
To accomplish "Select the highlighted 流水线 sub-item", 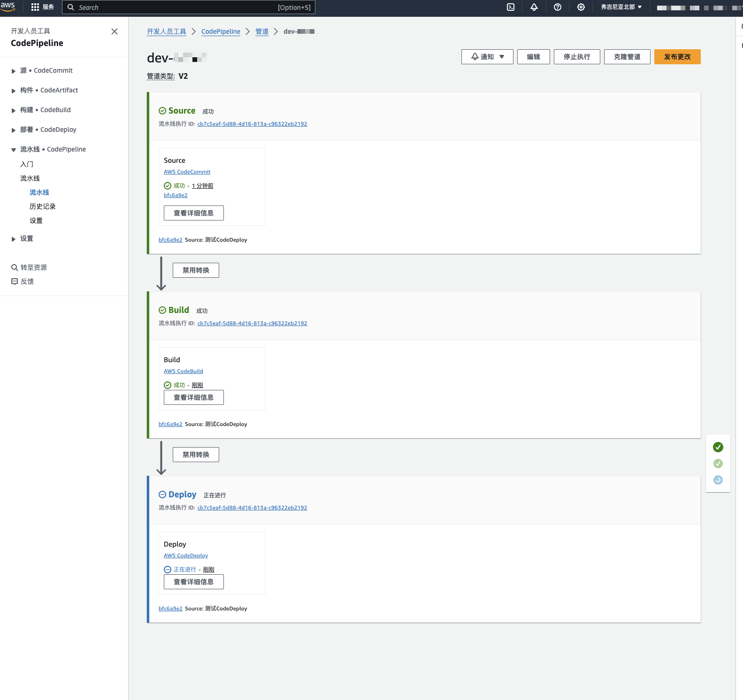I will [39, 192].
